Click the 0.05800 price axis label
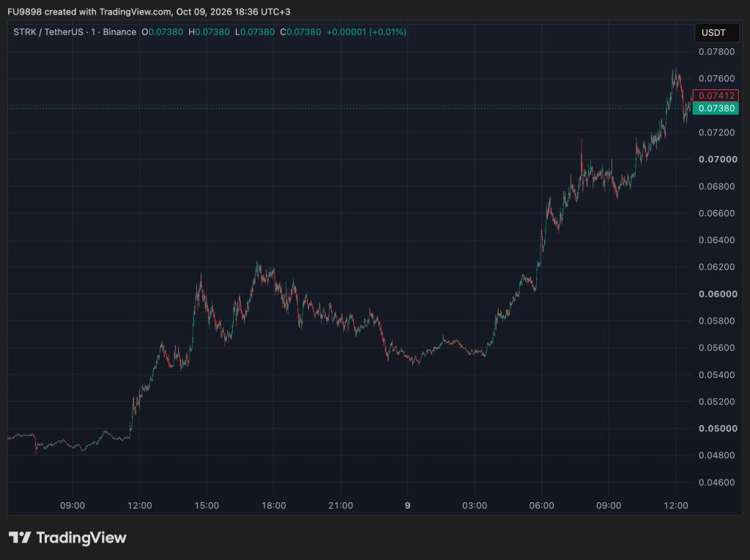The image size is (750, 560). tap(716, 321)
